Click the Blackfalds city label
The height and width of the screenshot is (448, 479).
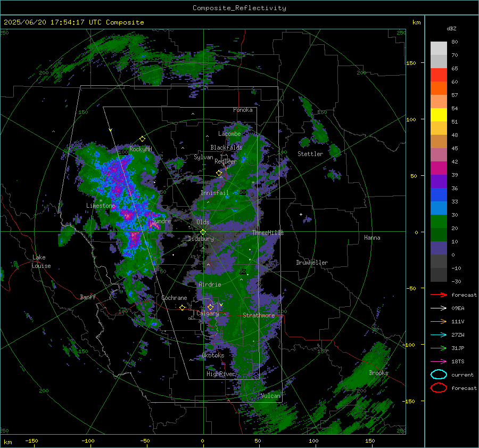click(226, 148)
